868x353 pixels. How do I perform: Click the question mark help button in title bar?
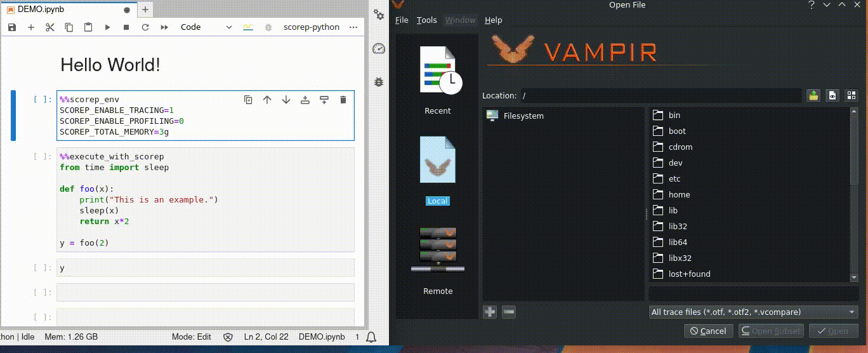(x=812, y=5)
